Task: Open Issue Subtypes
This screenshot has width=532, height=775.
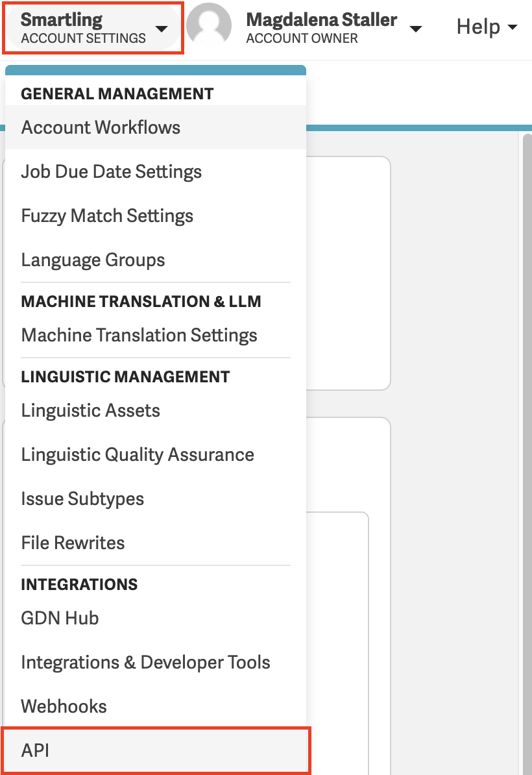Action: tap(82, 498)
